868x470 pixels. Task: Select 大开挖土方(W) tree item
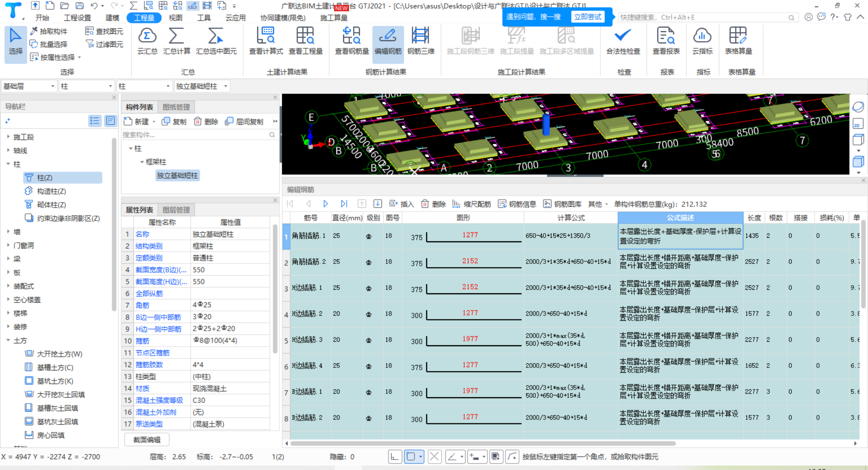pyautogui.click(x=59, y=354)
